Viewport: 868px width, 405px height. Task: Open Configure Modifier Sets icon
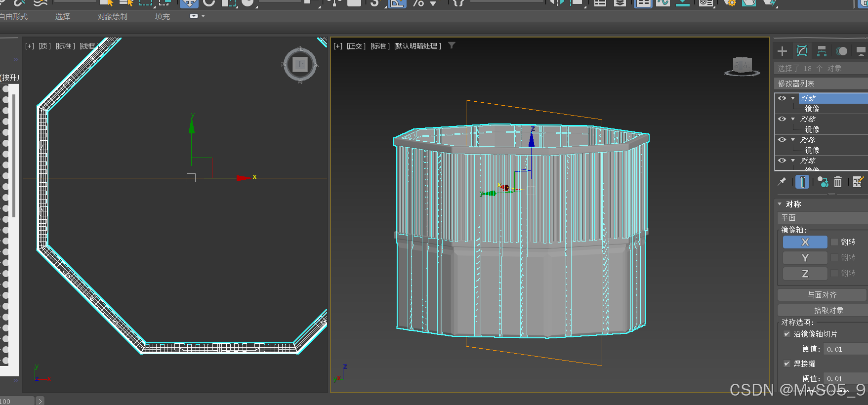coord(858,182)
